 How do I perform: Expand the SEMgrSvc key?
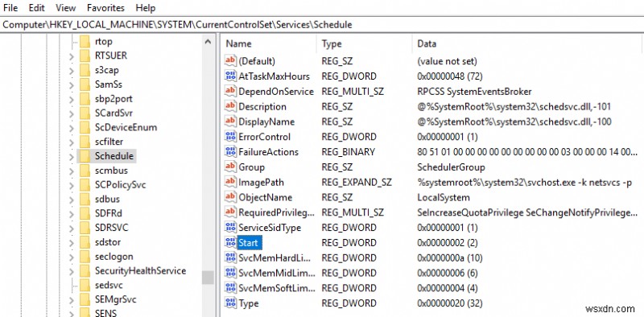(x=72, y=300)
